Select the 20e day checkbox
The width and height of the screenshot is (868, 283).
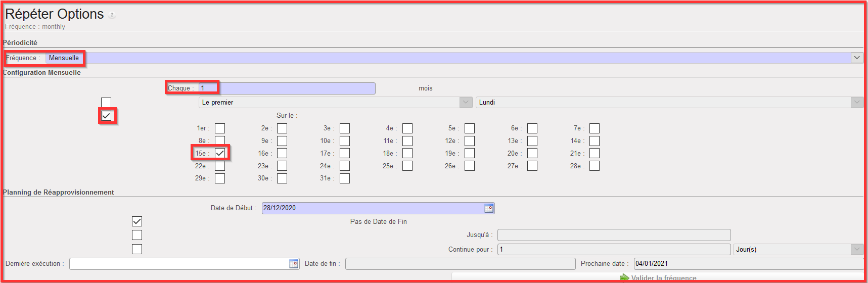click(x=532, y=153)
